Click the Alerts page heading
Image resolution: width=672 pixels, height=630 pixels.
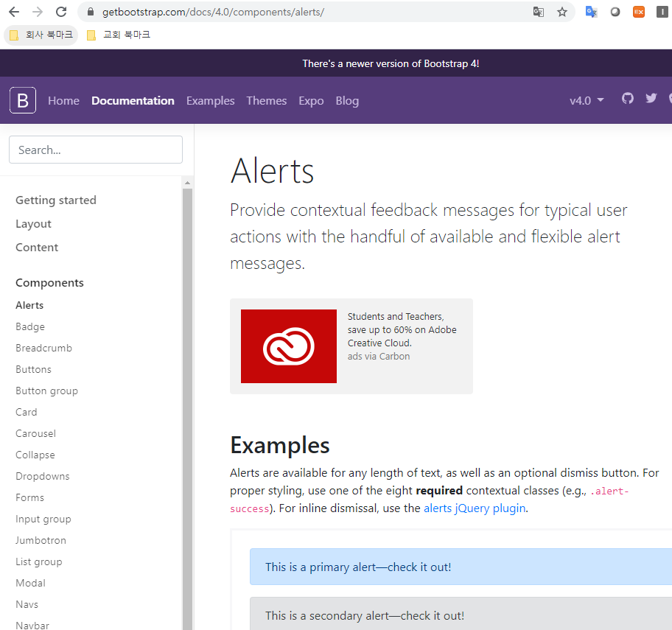[272, 170]
